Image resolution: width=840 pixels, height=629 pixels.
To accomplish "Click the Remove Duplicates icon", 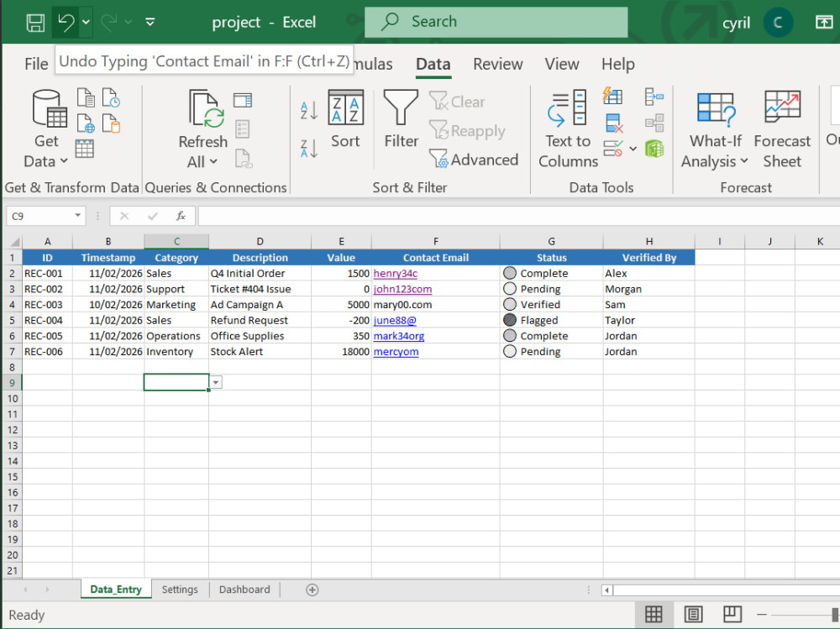I will 613,123.
